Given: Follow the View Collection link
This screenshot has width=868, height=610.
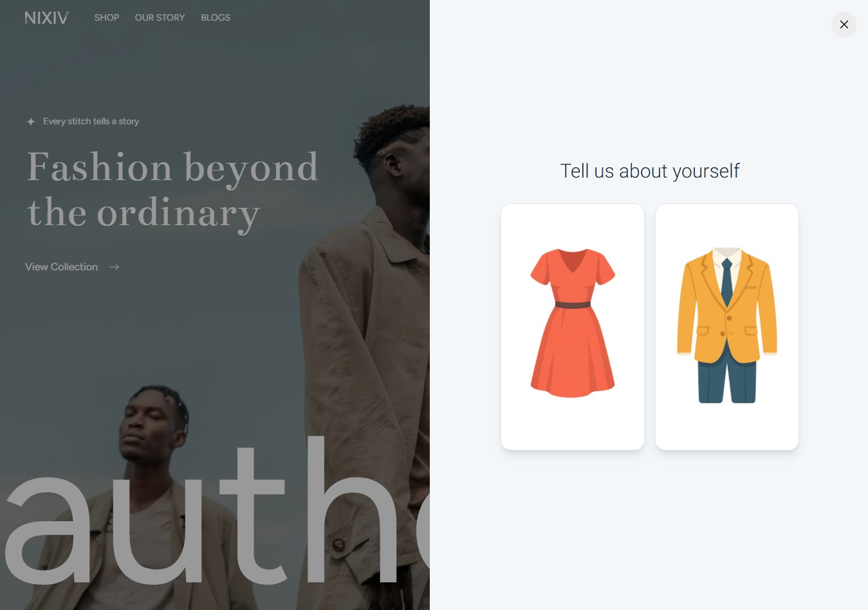Looking at the screenshot, I should (61, 266).
